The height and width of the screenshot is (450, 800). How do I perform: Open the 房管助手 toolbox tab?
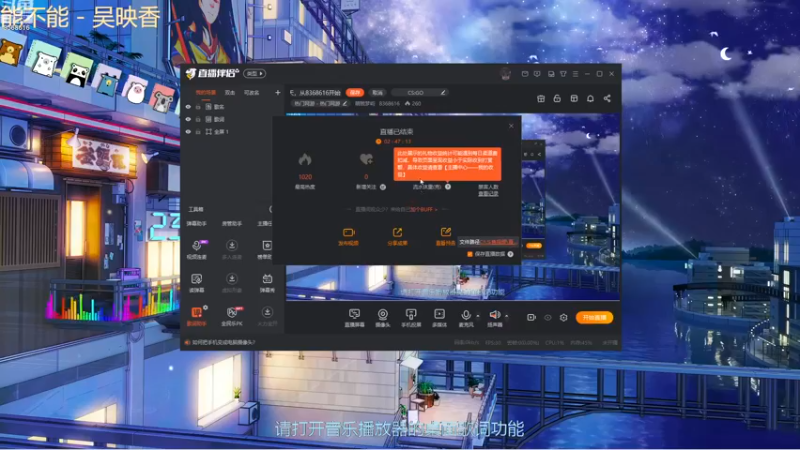(232, 223)
